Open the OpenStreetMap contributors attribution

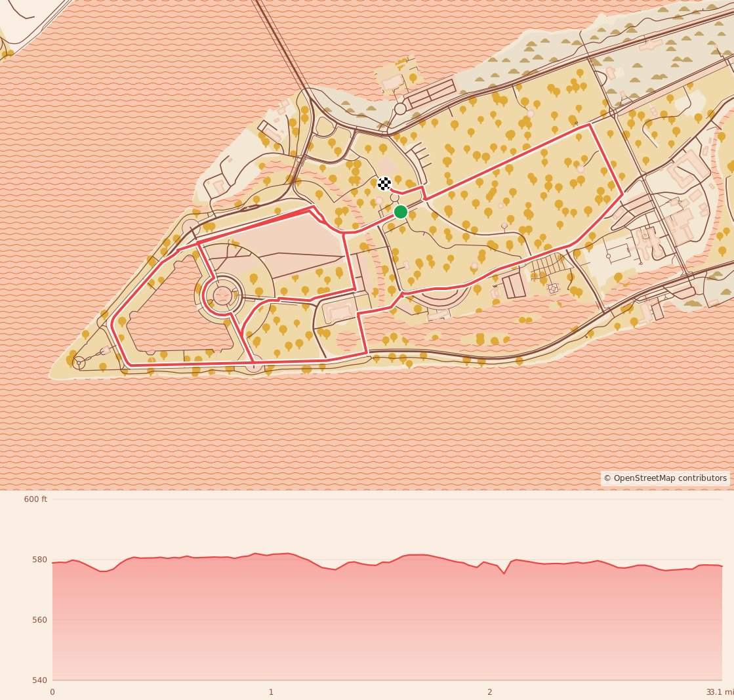[665, 478]
